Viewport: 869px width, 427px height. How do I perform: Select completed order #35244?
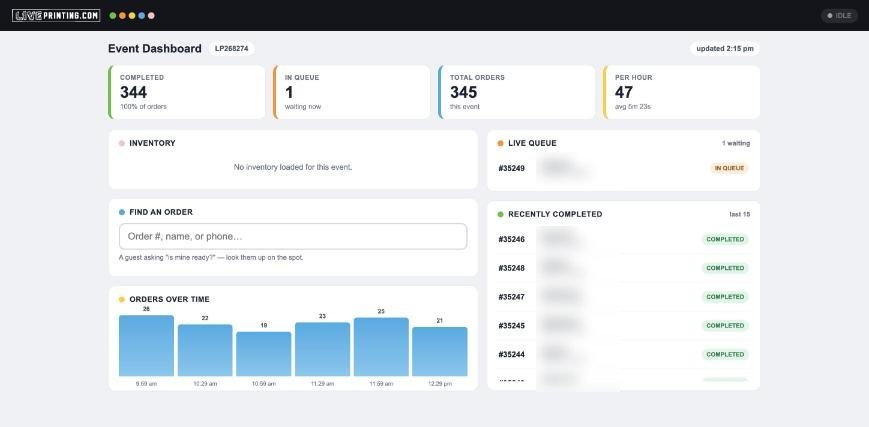(x=623, y=354)
